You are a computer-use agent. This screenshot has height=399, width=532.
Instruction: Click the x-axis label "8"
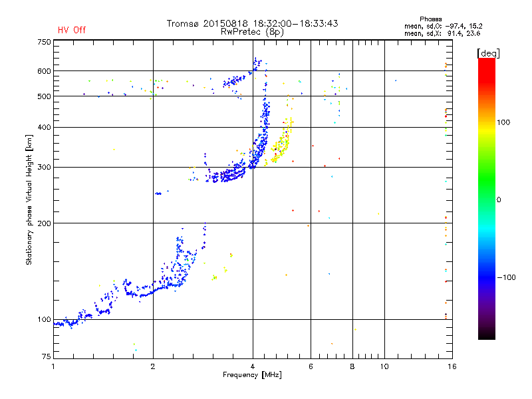click(352, 366)
